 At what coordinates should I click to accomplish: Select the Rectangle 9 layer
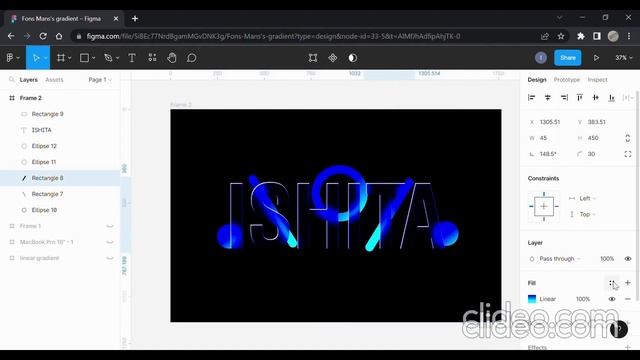(60, 114)
